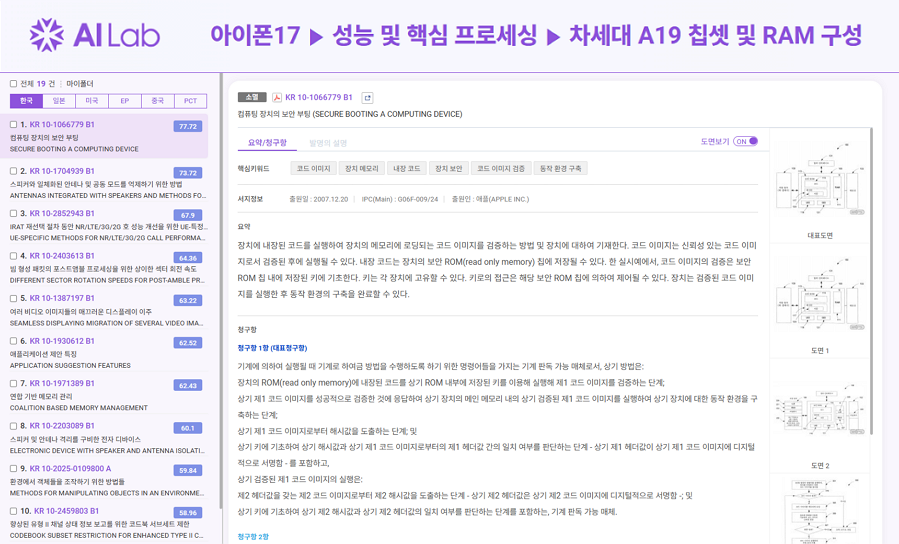
Task: Click COALITION BASED MEMORY MANAGEMENT title
Action: (79, 408)
